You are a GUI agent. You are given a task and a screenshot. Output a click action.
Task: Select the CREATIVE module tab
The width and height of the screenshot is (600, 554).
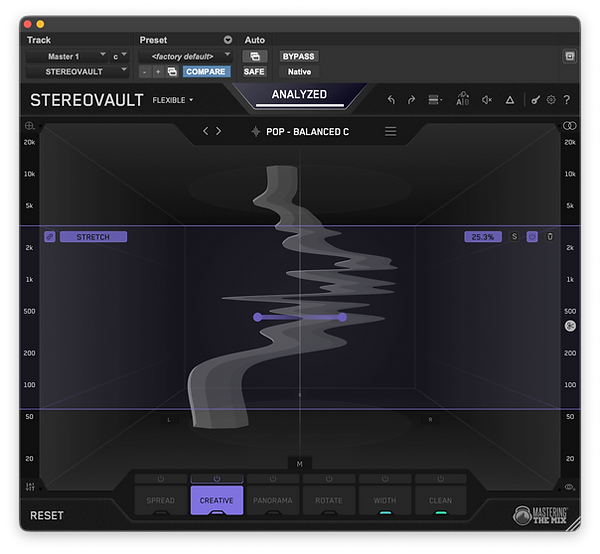217,500
